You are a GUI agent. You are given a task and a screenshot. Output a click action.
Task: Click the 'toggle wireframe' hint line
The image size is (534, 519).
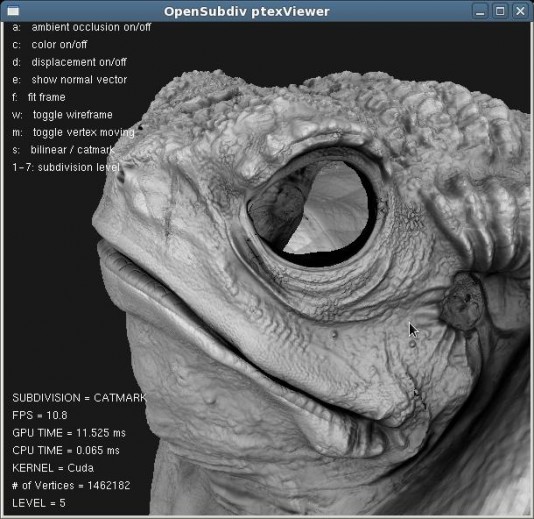point(62,115)
